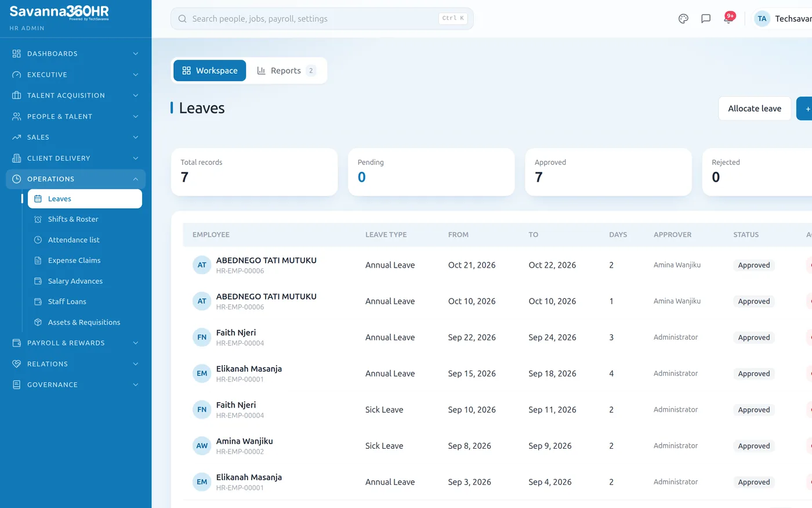The height and width of the screenshot is (508, 812).
Task: Click the Governance document icon
Action: [16, 384]
